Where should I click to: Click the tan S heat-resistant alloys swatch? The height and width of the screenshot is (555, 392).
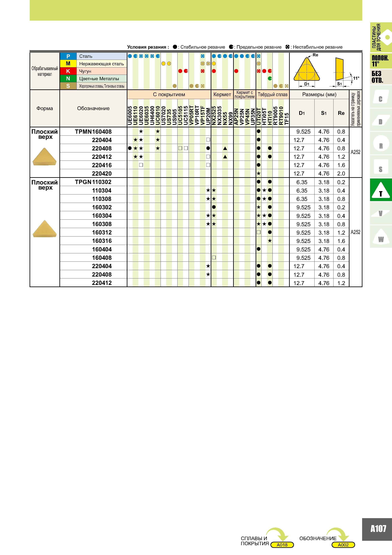68,86
